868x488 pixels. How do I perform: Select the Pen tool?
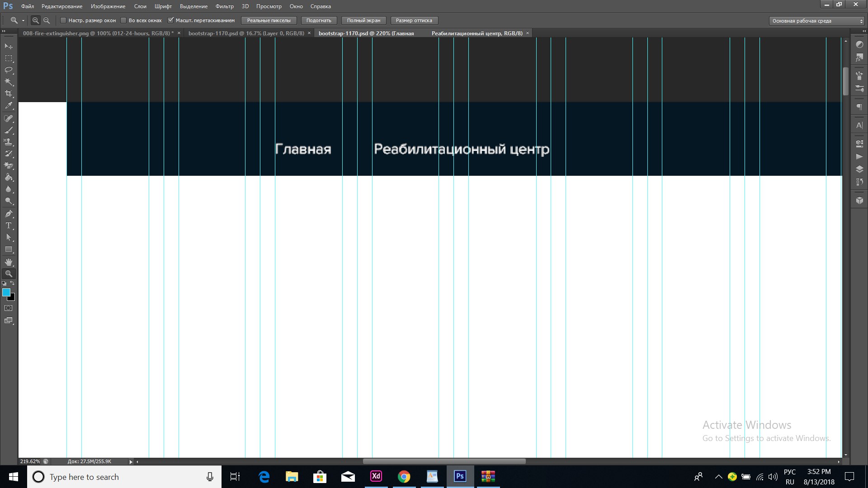[9, 214]
